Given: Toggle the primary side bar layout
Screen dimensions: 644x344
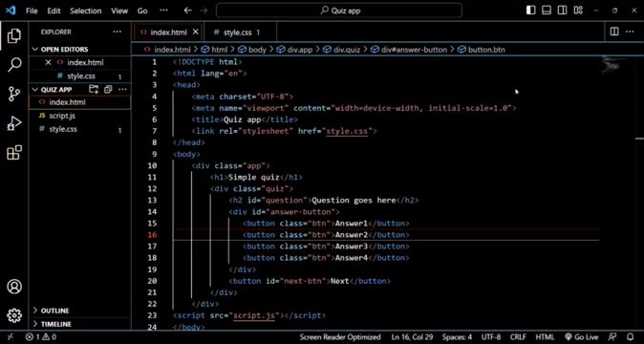Looking at the screenshot, I should pos(530,11).
